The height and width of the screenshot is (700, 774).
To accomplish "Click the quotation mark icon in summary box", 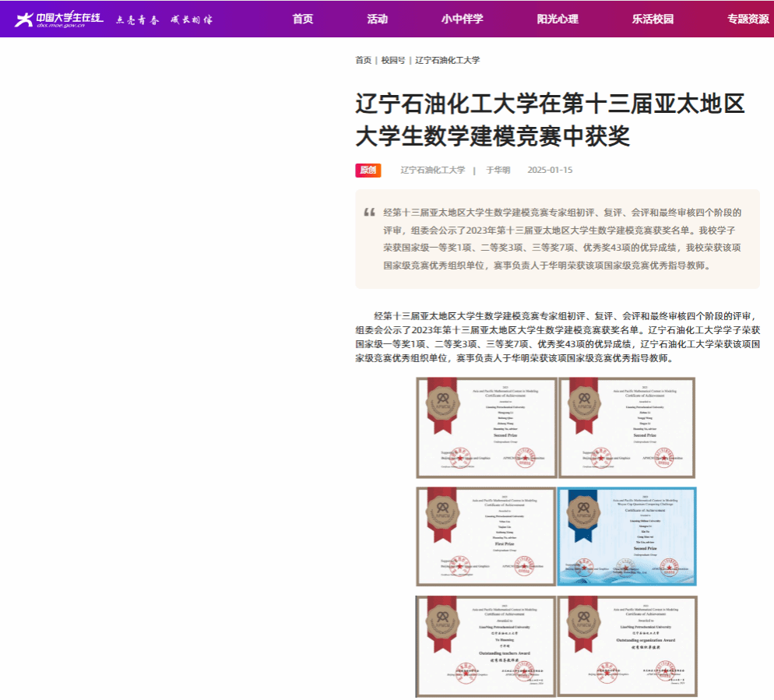I will (369, 213).
